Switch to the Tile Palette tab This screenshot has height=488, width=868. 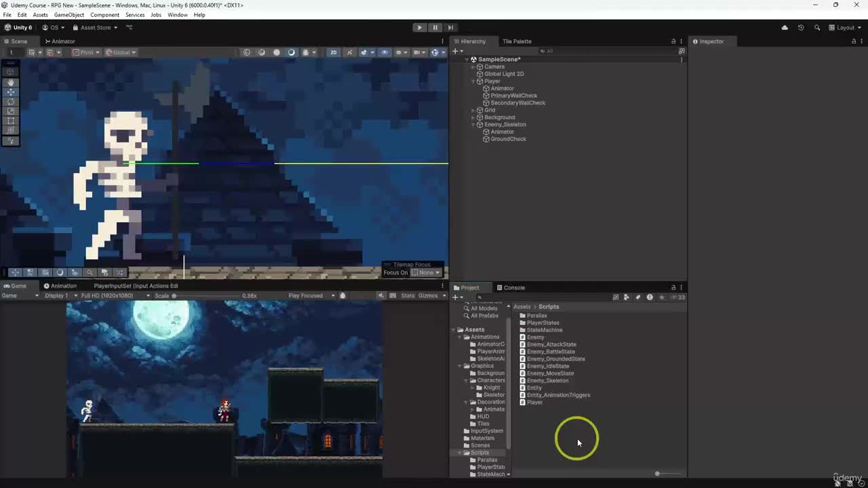pos(517,41)
